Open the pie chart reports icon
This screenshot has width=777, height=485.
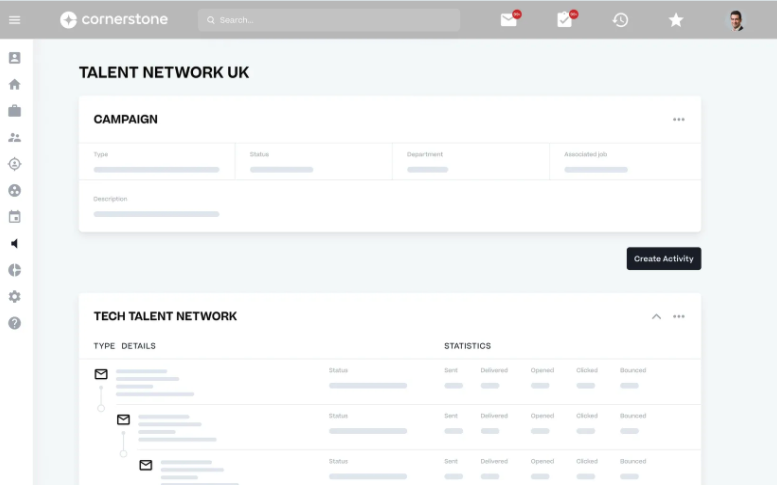pyautogui.click(x=14, y=270)
